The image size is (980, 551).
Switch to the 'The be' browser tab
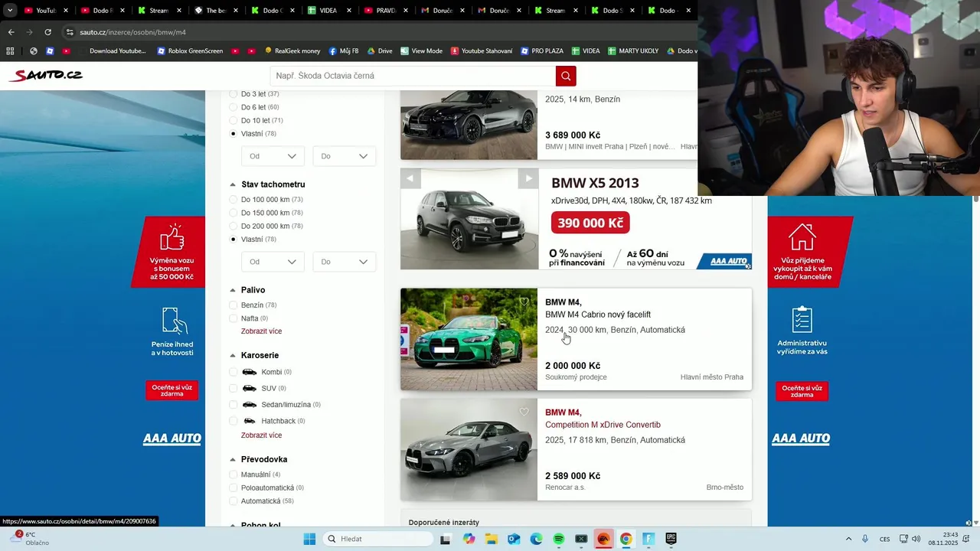tap(214, 11)
